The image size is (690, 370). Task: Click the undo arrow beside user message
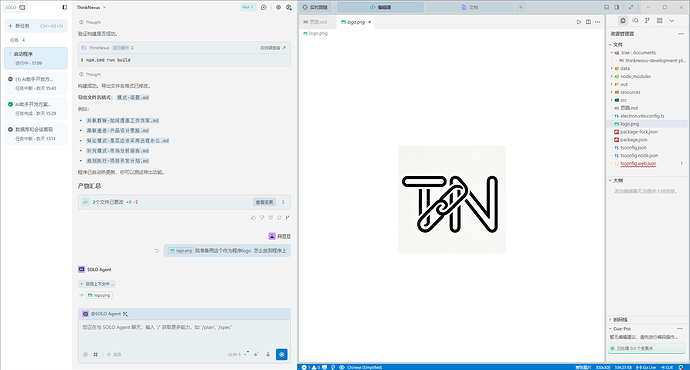(x=157, y=250)
